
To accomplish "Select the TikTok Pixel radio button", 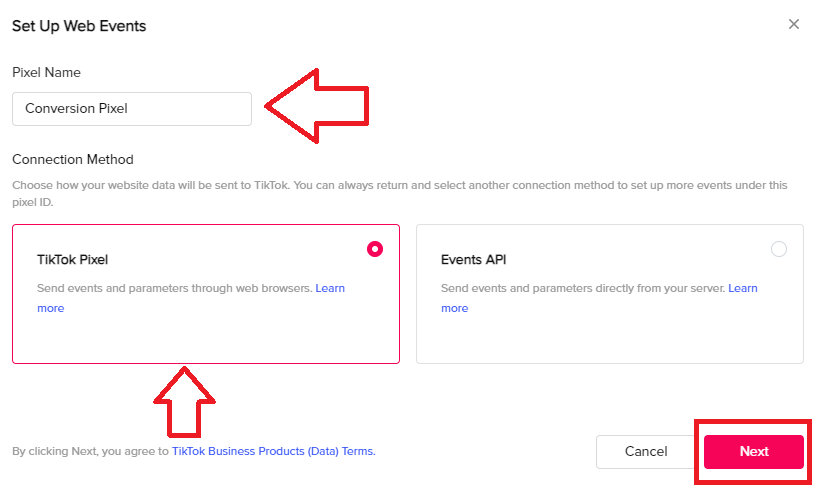I will click(375, 249).
